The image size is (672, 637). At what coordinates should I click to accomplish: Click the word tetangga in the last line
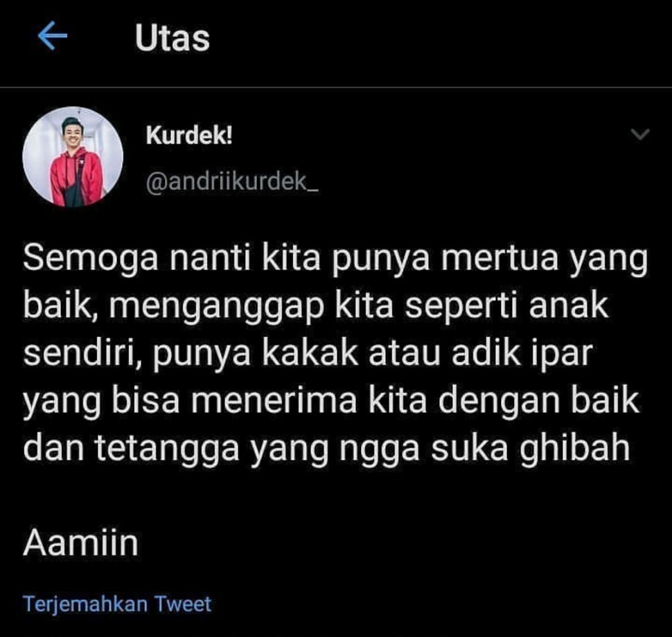167,449
